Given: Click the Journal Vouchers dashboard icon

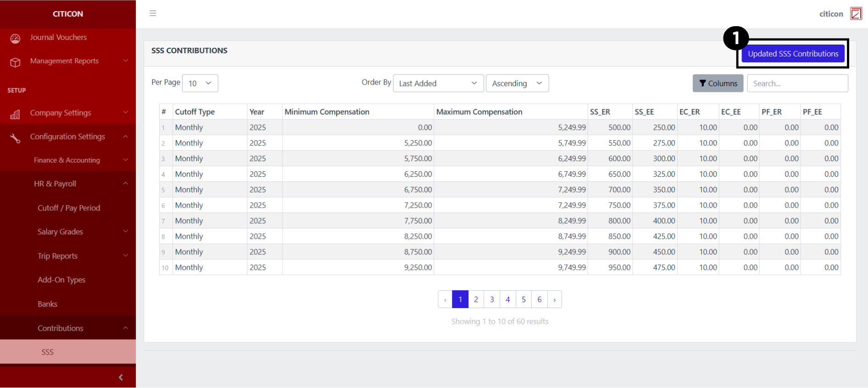Looking at the screenshot, I should coord(15,39).
